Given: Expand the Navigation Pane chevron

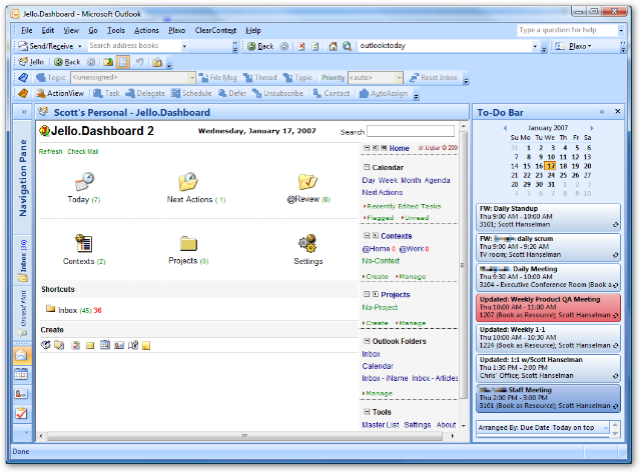Looking at the screenshot, I should [x=24, y=111].
